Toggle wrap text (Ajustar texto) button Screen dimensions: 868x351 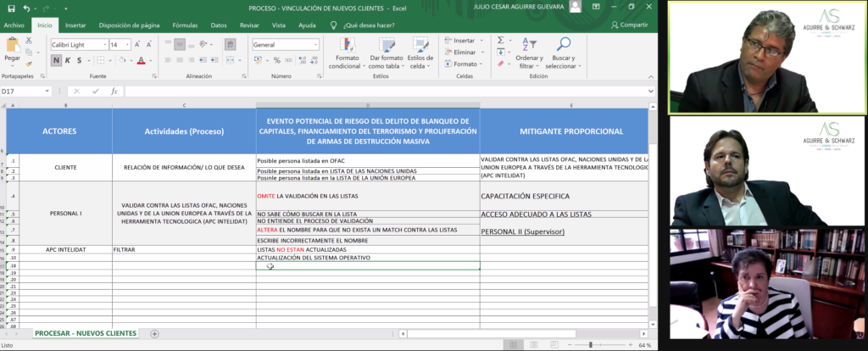pos(230,44)
